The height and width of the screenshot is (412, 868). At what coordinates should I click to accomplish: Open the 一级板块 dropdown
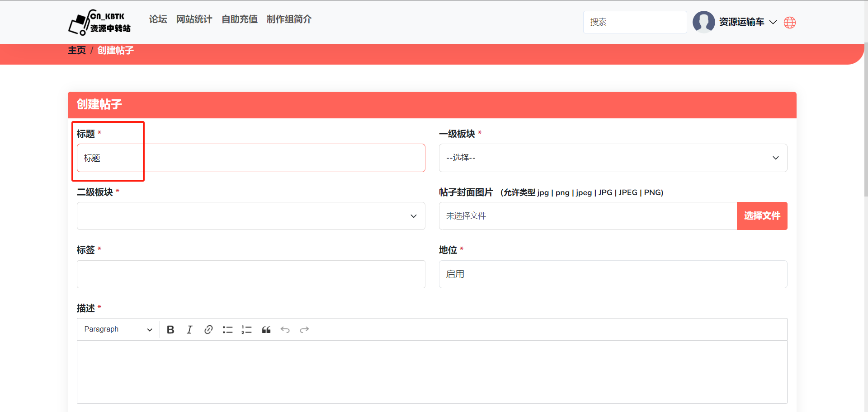pos(613,158)
